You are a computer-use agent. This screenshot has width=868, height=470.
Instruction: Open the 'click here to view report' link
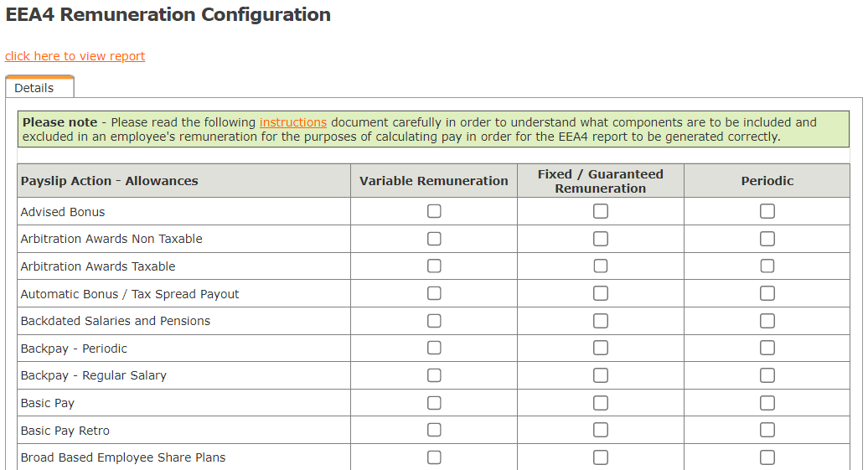(x=75, y=56)
